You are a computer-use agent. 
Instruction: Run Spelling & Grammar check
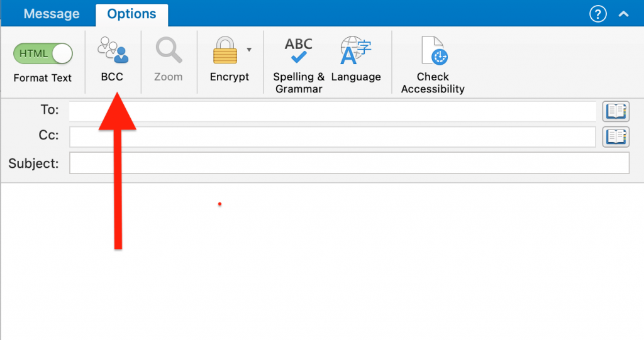pyautogui.click(x=299, y=52)
